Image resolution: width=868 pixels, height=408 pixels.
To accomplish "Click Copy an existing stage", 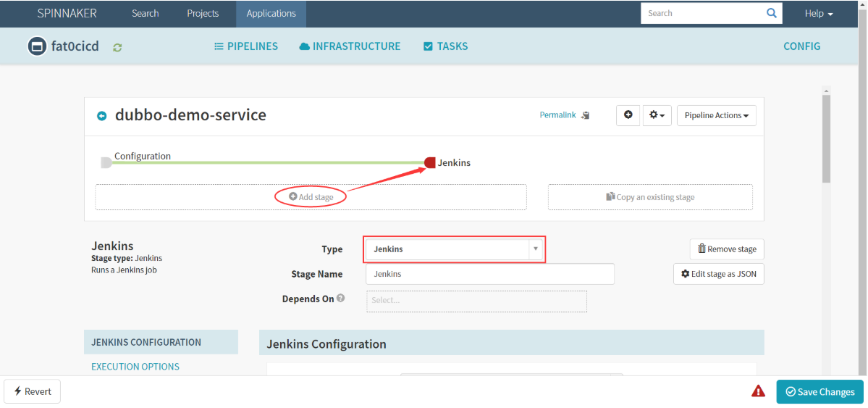I will pos(650,197).
